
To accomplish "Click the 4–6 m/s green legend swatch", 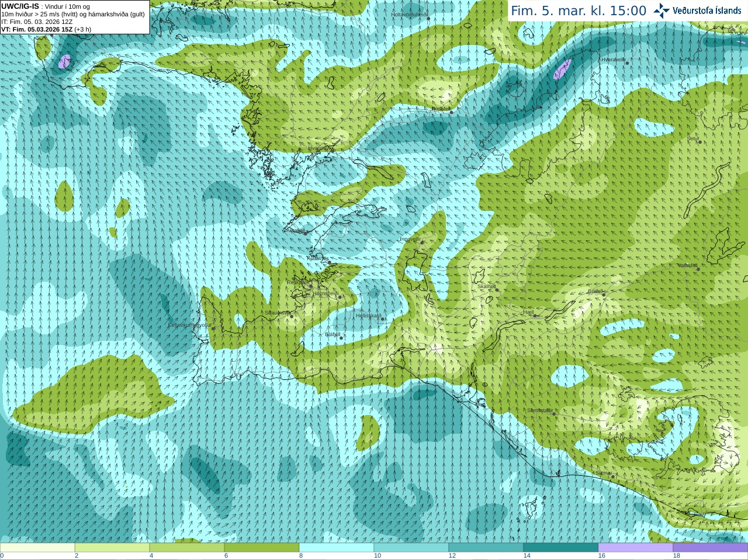I will click(187, 548).
